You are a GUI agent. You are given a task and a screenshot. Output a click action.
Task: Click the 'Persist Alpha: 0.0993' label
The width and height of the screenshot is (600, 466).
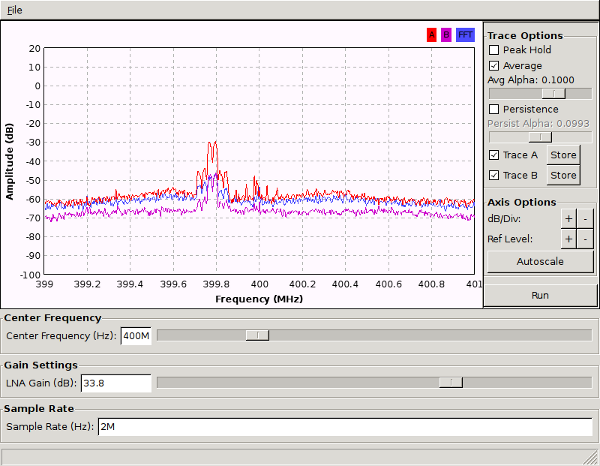(x=538, y=124)
